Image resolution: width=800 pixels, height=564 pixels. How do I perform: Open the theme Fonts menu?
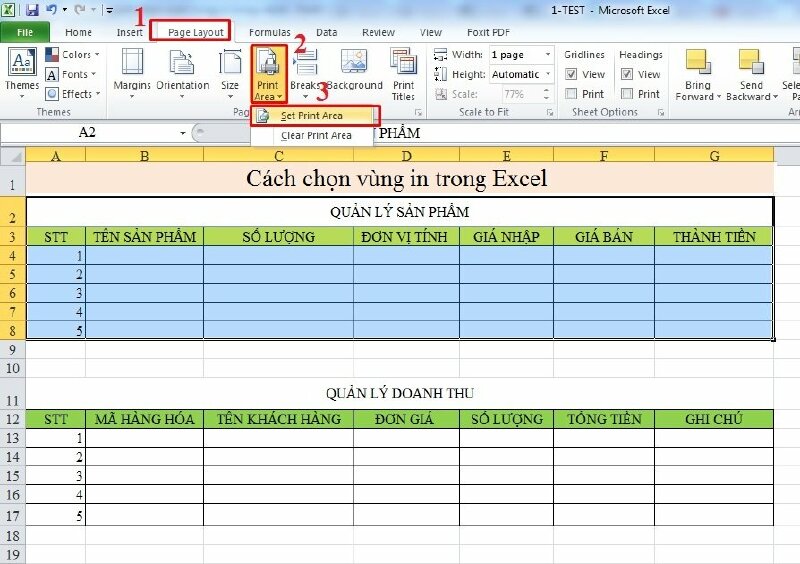click(x=70, y=75)
